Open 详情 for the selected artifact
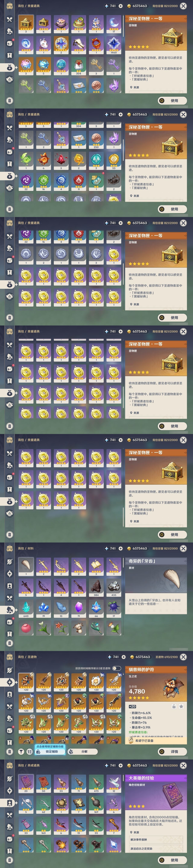 click(172, 751)
